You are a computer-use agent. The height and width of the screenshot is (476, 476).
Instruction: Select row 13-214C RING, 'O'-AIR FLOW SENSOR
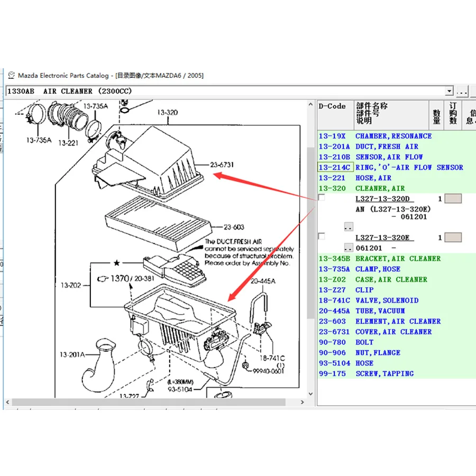pos(397,167)
